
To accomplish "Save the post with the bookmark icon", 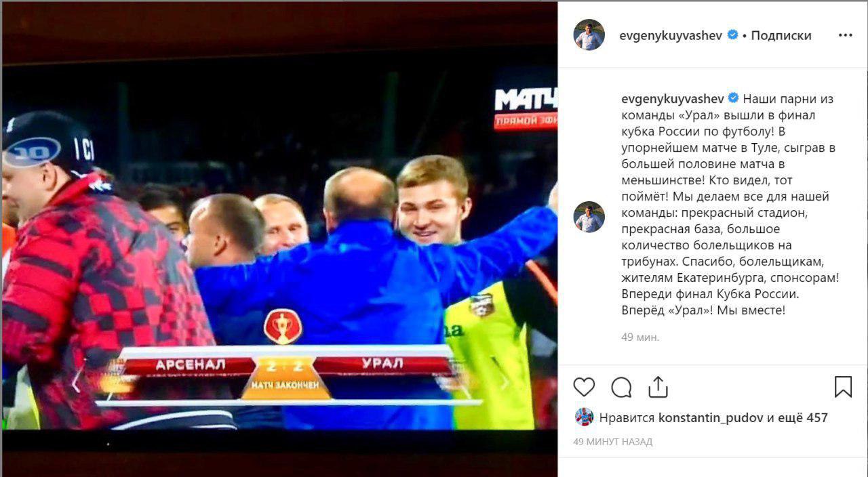I will (x=843, y=387).
